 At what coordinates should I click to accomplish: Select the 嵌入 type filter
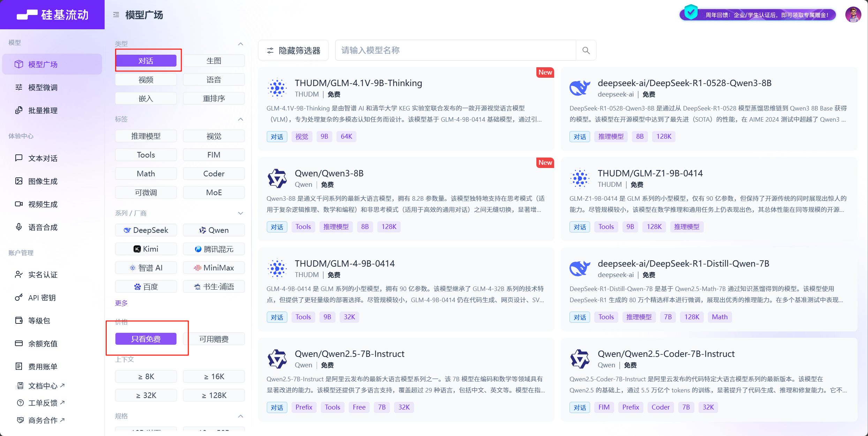pyautogui.click(x=146, y=98)
